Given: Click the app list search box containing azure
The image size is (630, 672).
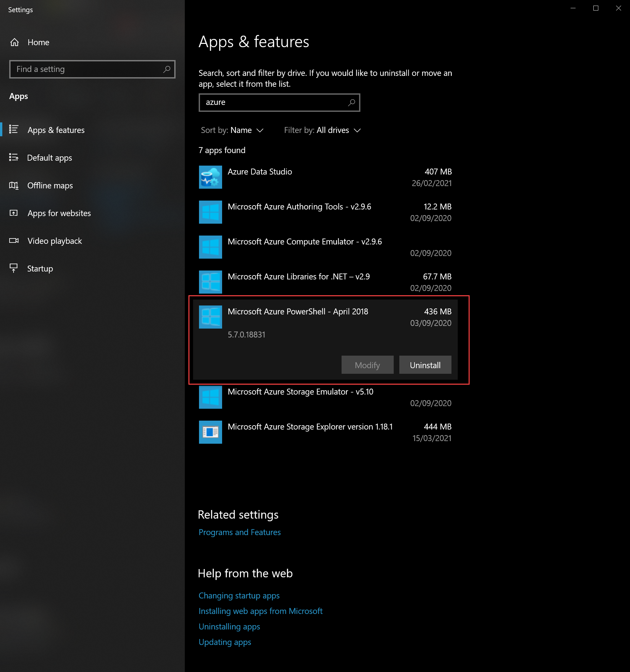Looking at the screenshot, I should 279,102.
